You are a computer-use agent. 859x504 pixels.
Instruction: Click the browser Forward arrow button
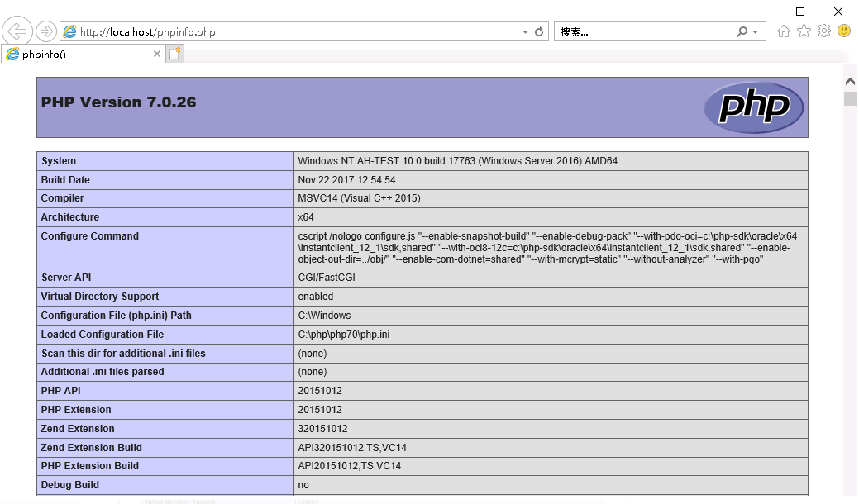[x=46, y=31]
